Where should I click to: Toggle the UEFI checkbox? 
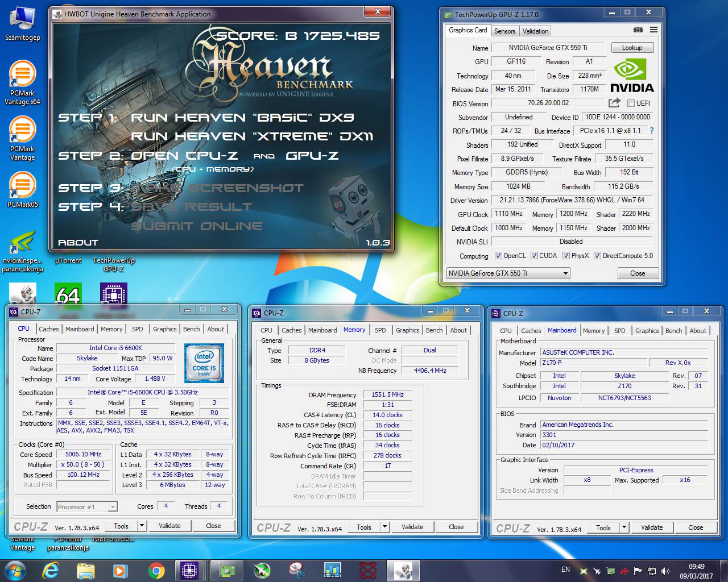click(x=631, y=103)
